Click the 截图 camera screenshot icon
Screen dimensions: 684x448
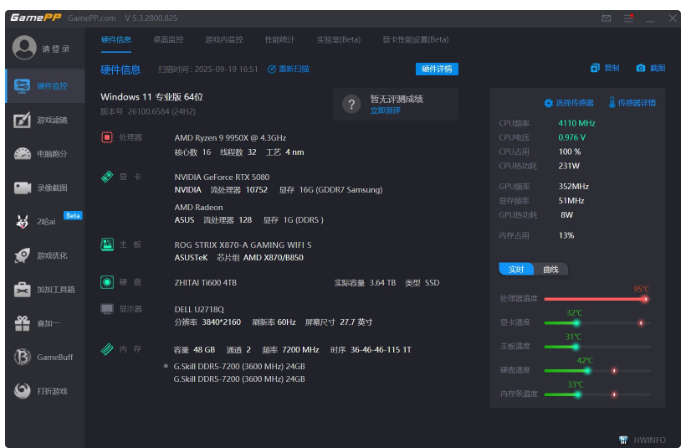[x=640, y=68]
